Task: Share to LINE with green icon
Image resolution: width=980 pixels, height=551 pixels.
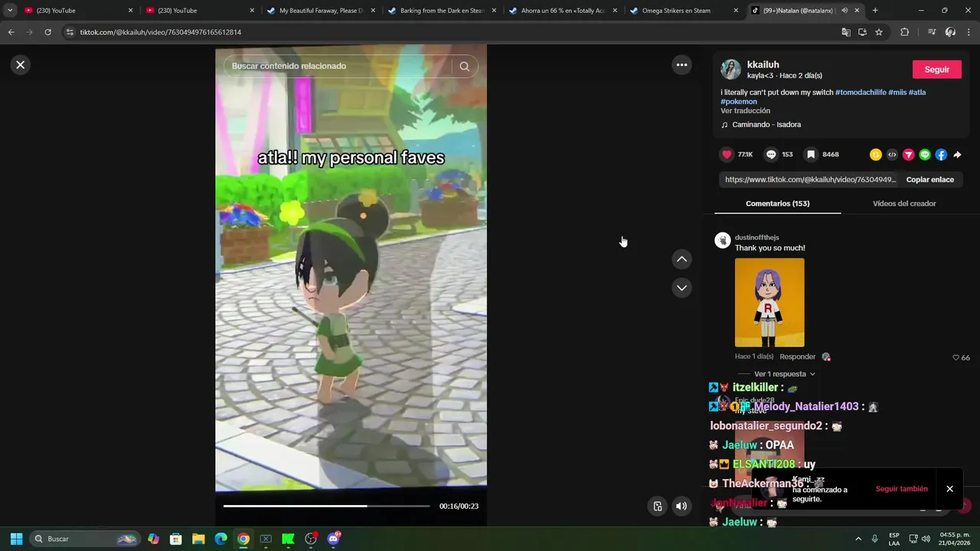Action: click(925, 155)
